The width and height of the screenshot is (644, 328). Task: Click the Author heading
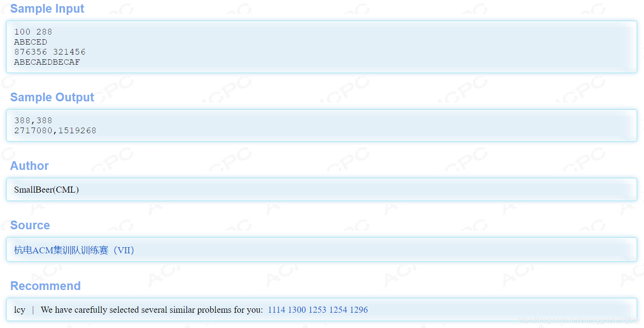(29, 166)
